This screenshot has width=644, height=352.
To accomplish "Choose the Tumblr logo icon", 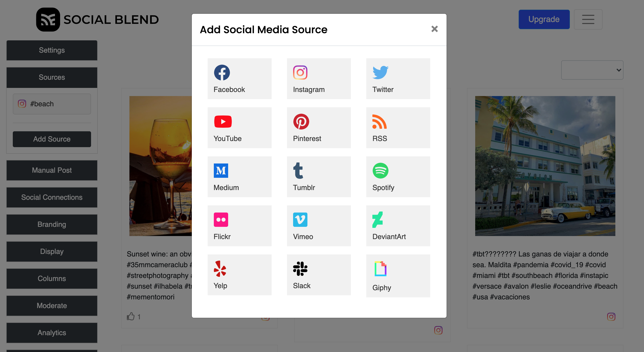I will (x=298, y=171).
